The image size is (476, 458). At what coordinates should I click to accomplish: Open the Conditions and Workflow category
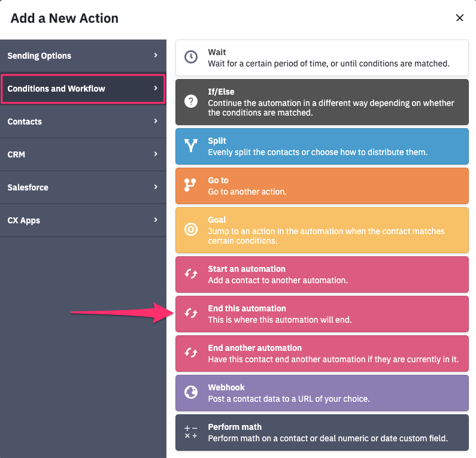(83, 89)
